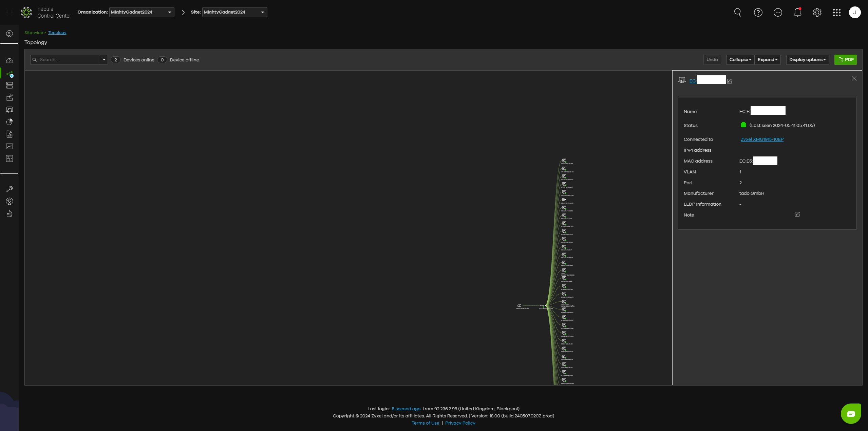
Task: Open the help question mark icon
Action: (x=758, y=13)
